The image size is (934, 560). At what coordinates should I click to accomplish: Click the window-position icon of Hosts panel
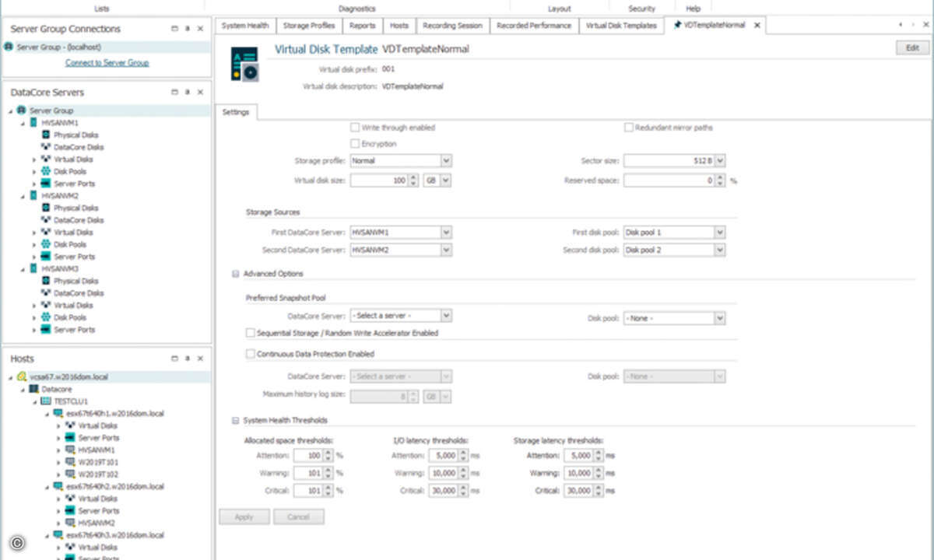point(175,359)
